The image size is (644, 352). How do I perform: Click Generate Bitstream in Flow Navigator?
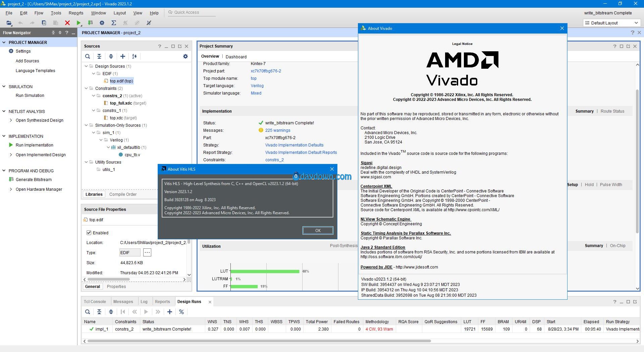pyautogui.click(x=34, y=179)
